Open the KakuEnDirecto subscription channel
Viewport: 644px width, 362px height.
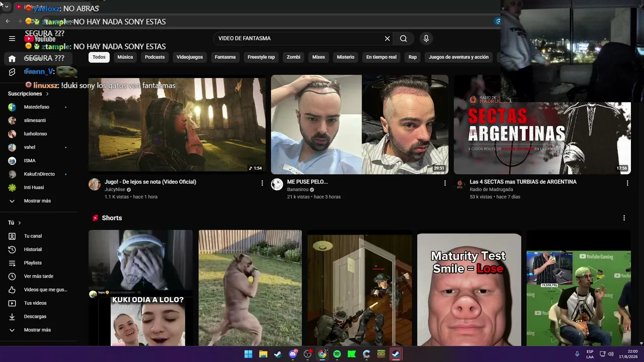coord(39,174)
